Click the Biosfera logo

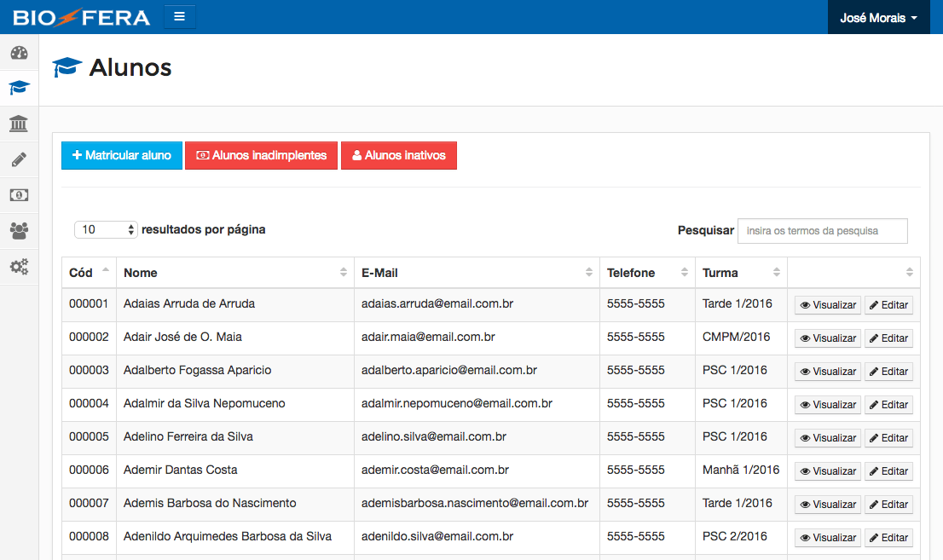[x=81, y=17]
